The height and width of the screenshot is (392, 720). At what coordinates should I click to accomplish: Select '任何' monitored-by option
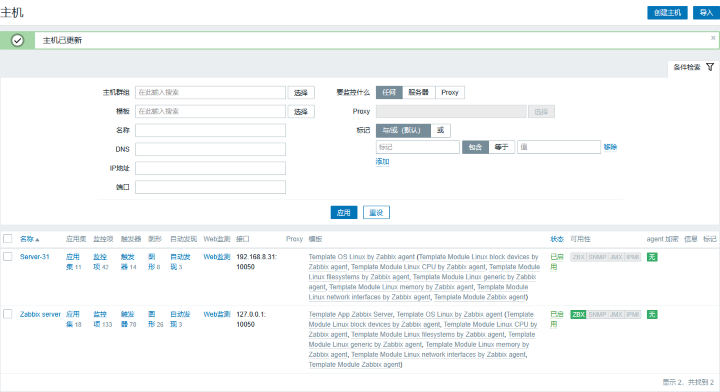pyautogui.click(x=389, y=92)
